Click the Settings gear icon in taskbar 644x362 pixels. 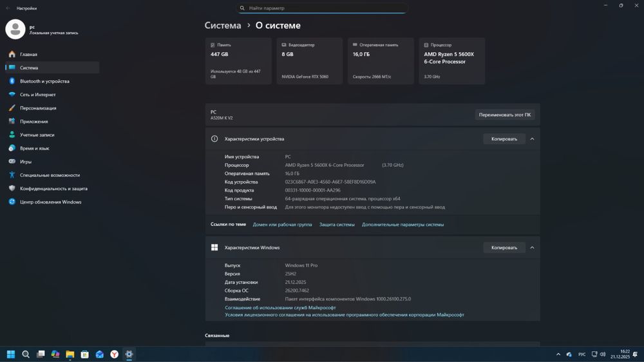click(x=129, y=354)
